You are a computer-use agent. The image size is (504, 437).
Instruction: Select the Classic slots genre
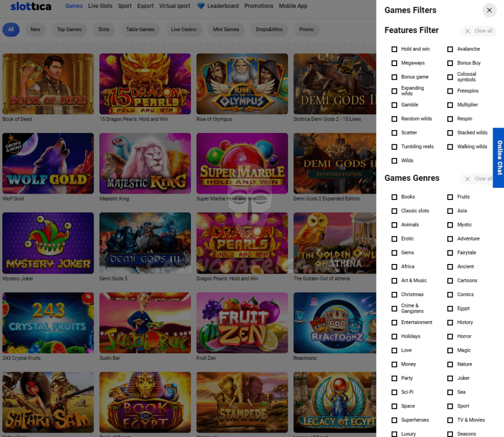point(394,211)
